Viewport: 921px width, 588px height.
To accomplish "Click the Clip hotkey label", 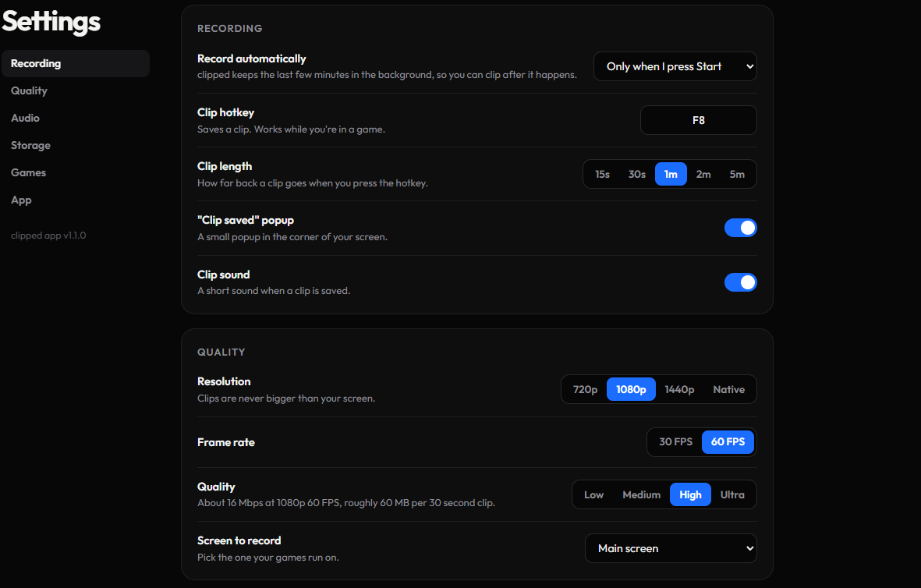I will click(x=225, y=112).
